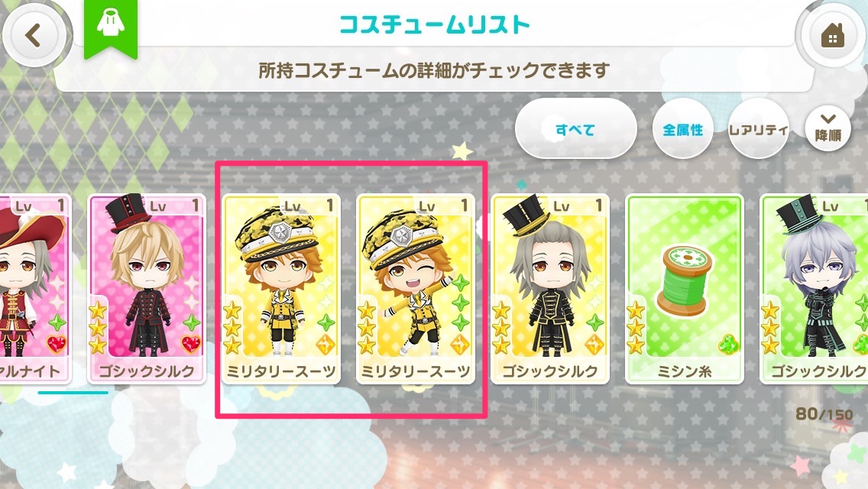
Task: Select the green ミシン糸 thread spool card
Action: [684, 289]
